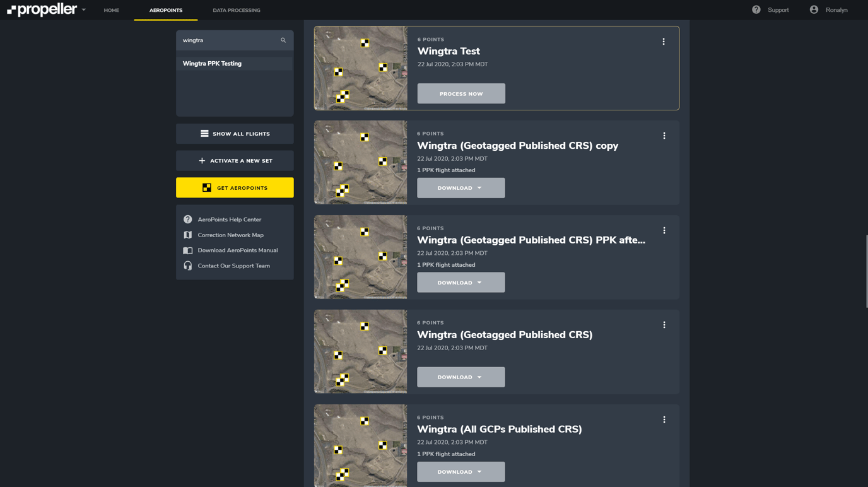This screenshot has height=487, width=868.
Task: Click Show All Flights button
Action: (x=235, y=134)
